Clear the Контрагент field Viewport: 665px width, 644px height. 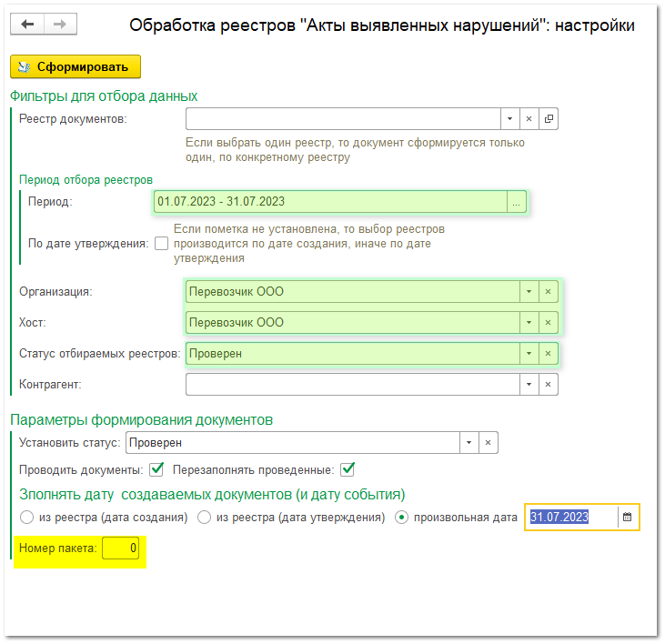tap(548, 385)
